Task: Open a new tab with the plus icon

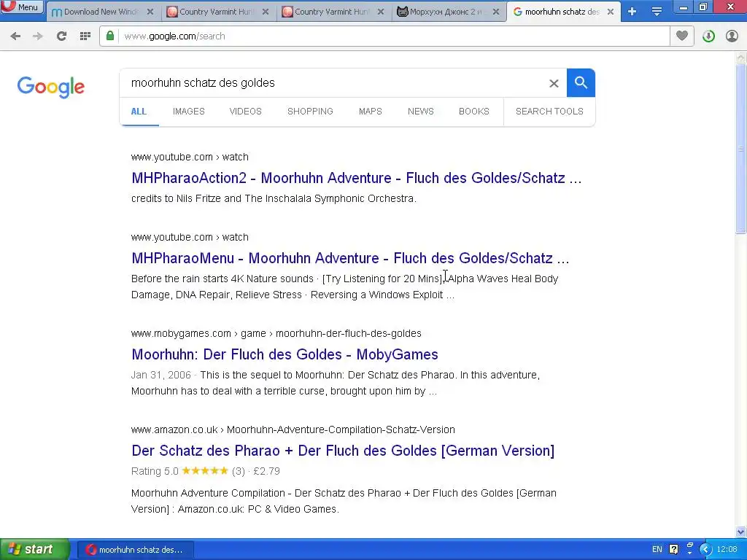Action: click(x=632, y=12)
